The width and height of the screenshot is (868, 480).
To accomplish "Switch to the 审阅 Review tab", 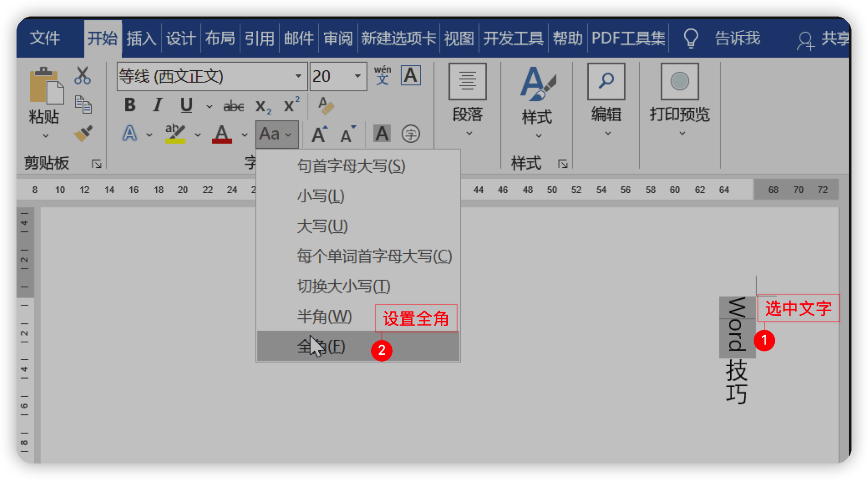I will click(338, 38).
